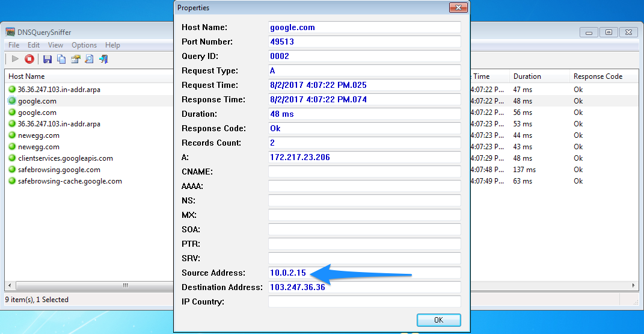The image size is (644, 334).
Task: Open the File menu
Action: 14,45
